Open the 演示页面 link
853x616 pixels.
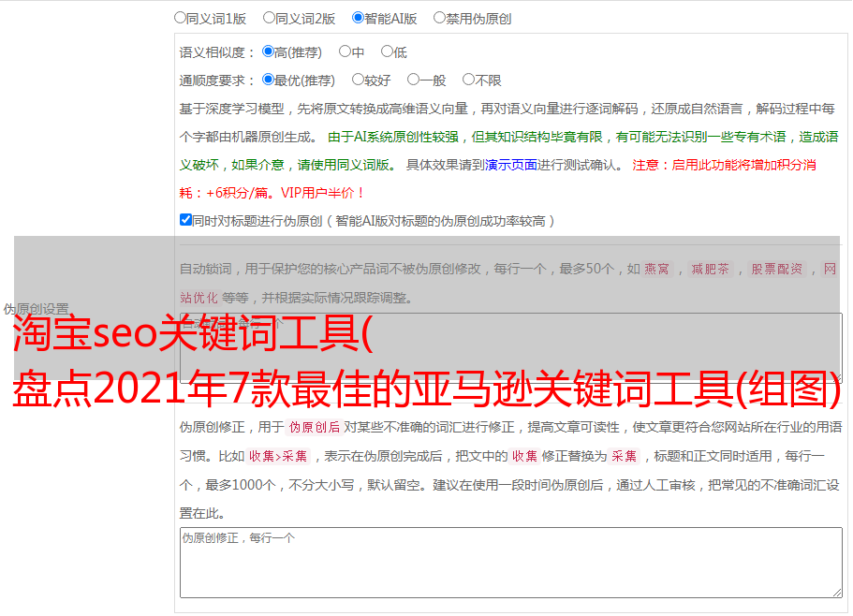(510, 165)
